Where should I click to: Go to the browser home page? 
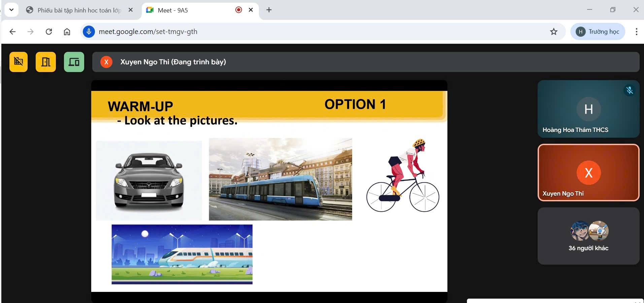67,32
